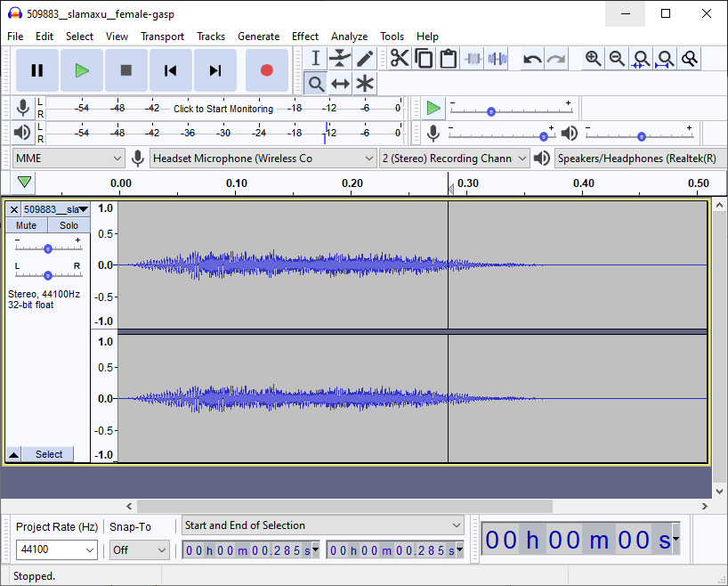Click Trim audio outside selection icon
Viewport: 728px width, 586px height.
tap(473, 59)
